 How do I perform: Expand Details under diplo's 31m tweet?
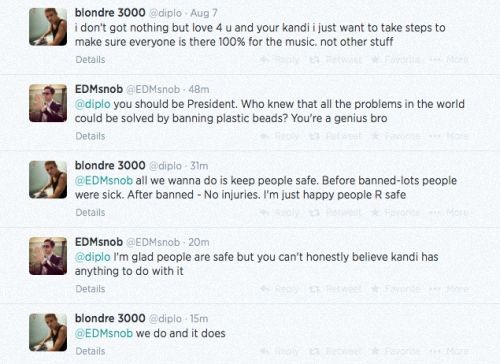click(90, 212)
